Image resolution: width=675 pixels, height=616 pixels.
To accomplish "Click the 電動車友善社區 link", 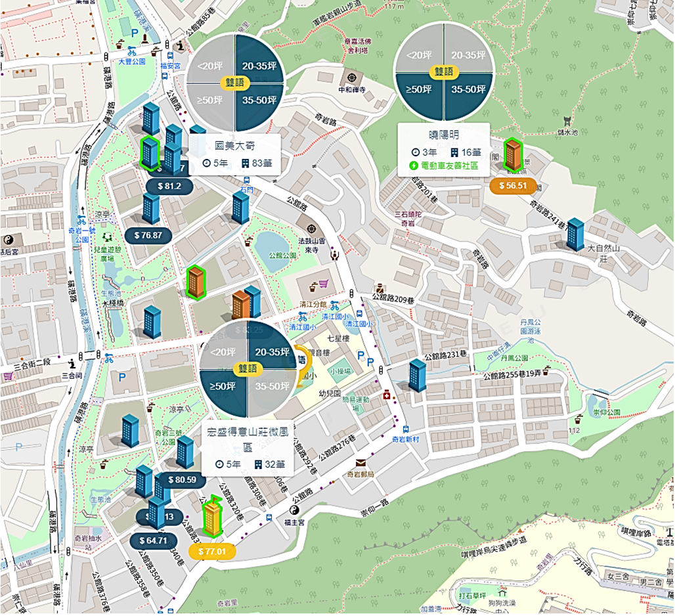I will pos(443,165).
